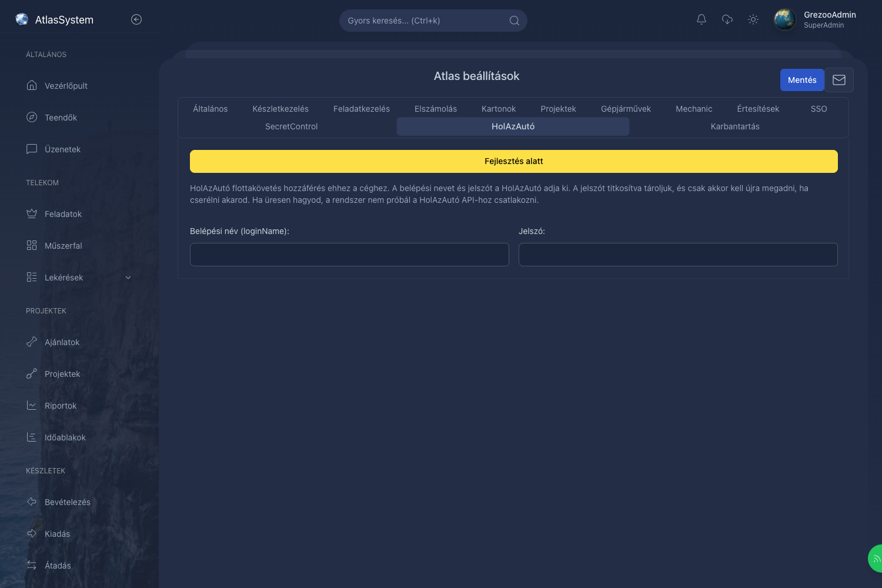This screenshot has height=588, width=882.
Task: Click the Feladatok crown icon
Action: coord(32,213)
